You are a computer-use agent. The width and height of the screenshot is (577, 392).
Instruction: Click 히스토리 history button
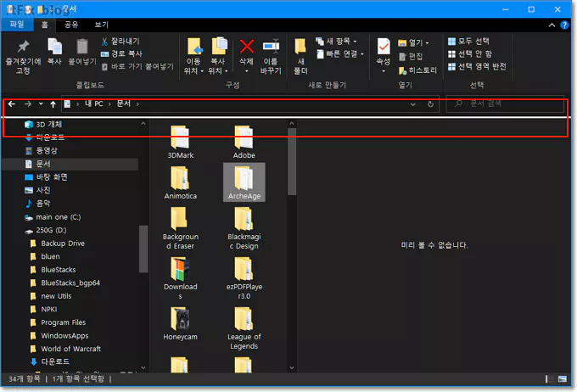pyautogui.click(x=417, y=70)
